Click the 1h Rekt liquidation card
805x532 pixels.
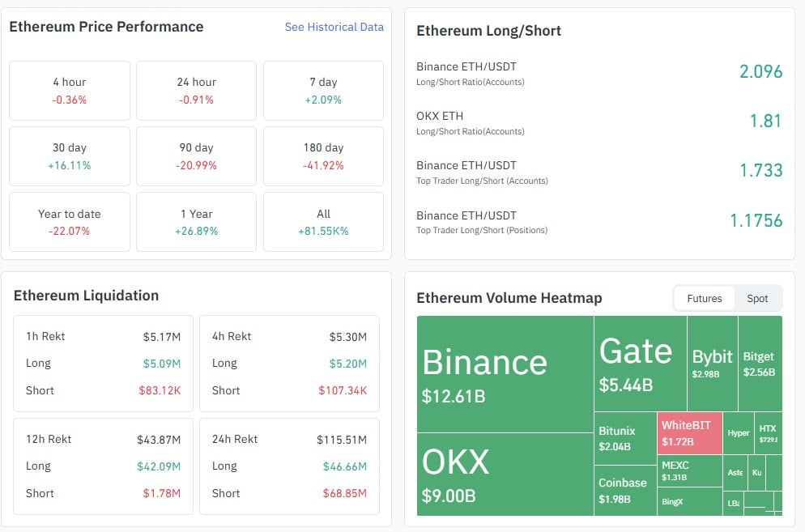103,363
